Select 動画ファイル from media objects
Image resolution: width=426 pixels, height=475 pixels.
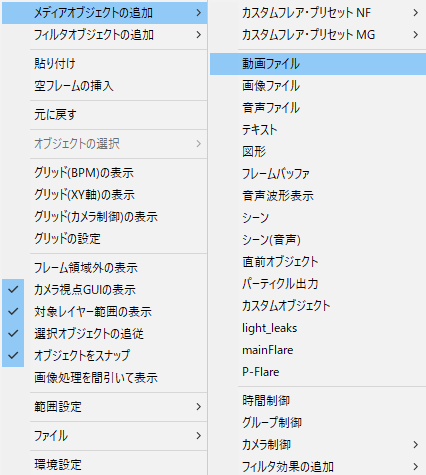point(318,64)
